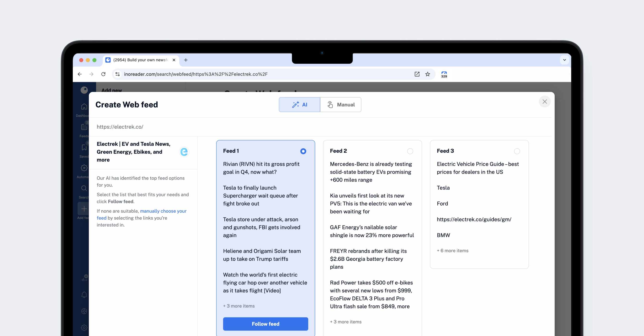Click the browser address bar URL
The width and height of the screenshot is (644, 336).
(x=196, y=74)
